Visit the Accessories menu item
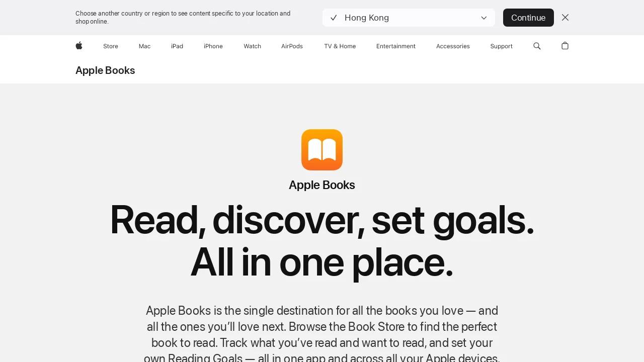Screen dimensions: 644x362 click(453, 46)
